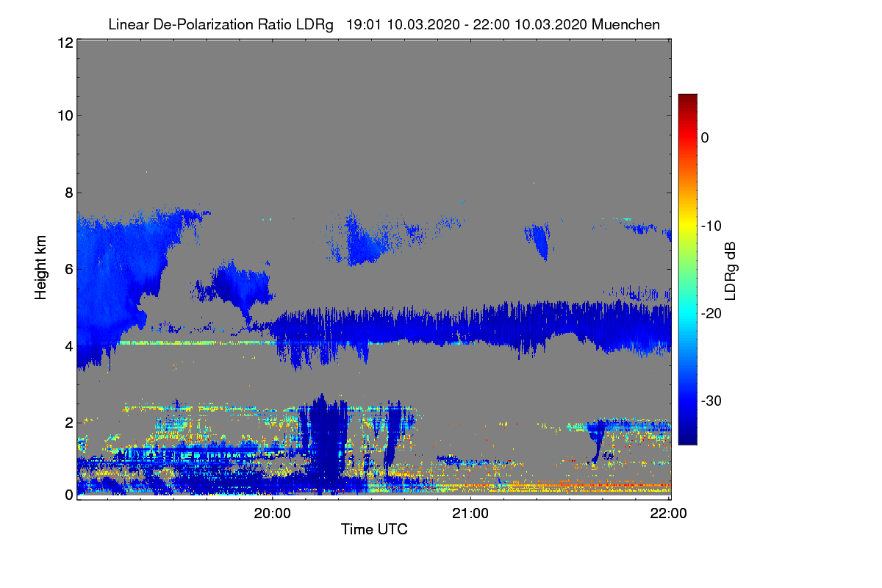
Task: Click the 6 km height label
Action: coord(68,269)
